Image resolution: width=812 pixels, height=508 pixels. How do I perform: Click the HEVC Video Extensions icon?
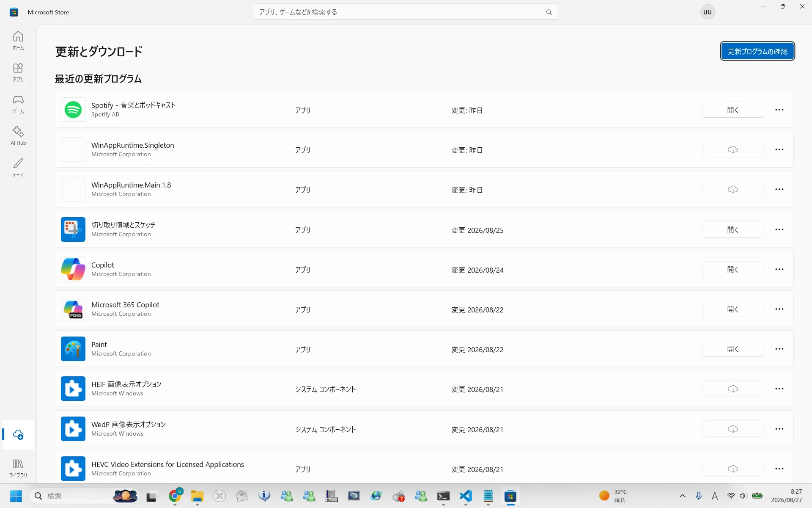pyautogui.click(x=73, y=469)
